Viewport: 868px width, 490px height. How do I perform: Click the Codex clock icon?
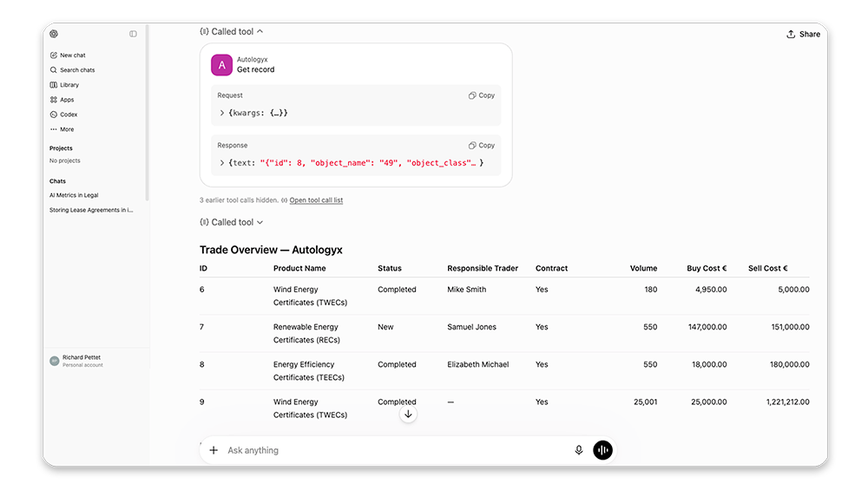pos(54,114)
